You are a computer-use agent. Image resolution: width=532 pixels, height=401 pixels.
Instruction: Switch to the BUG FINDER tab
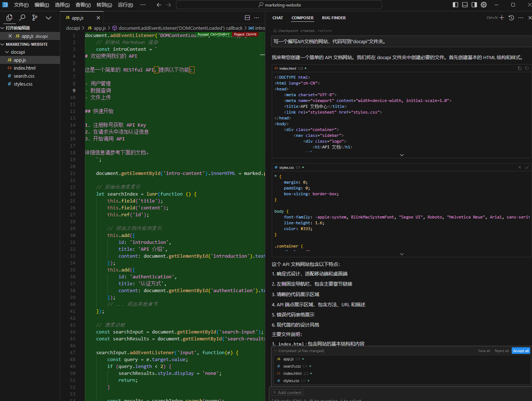click(x=333, y=18)
